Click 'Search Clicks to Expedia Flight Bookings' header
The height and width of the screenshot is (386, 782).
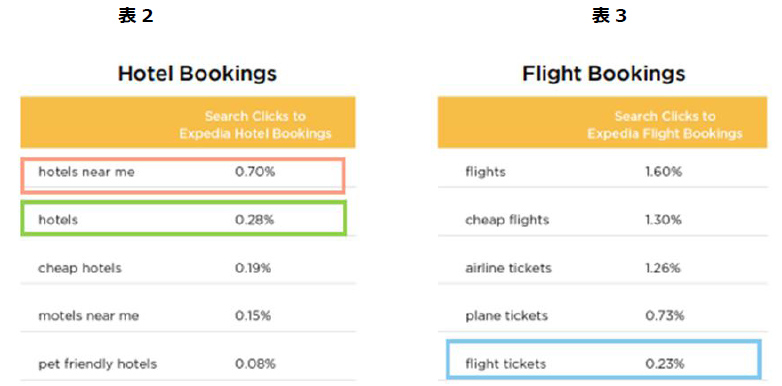point(665,125)
